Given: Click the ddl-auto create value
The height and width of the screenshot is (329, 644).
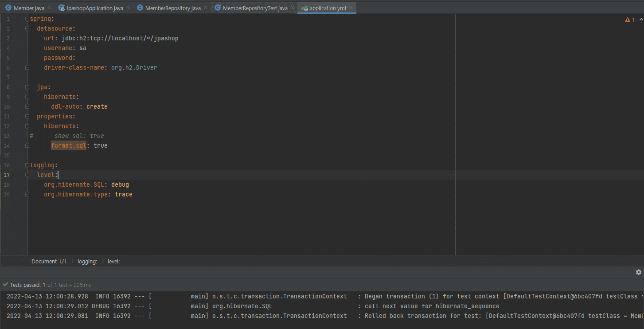Looking at the screenshot, I should pyautogui.click(x=97, y=106).
